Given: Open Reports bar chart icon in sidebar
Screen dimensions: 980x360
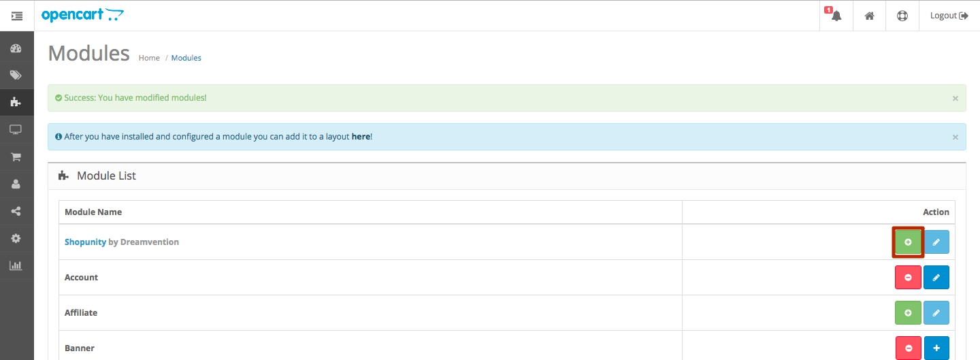Looking at the screenshot, I should tap(16, 266).
